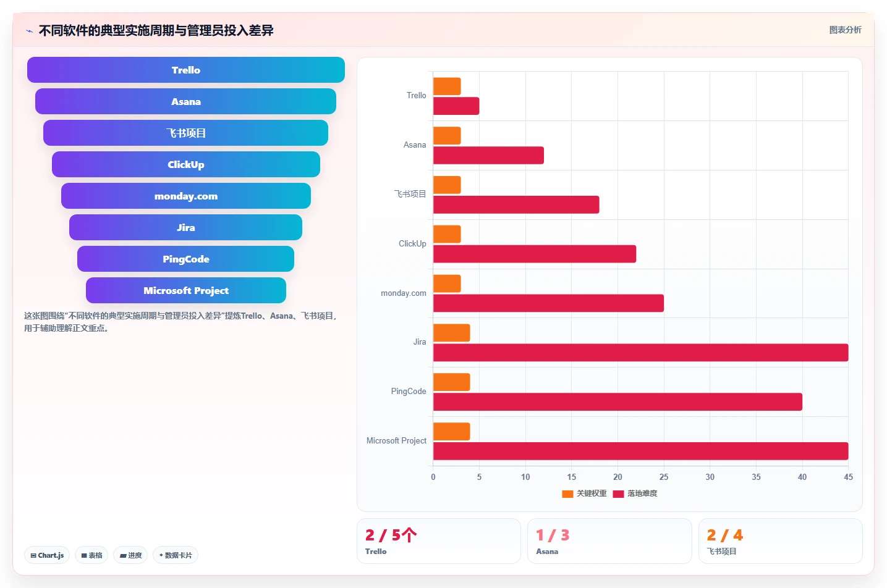The height and width of the screenshot is (588, 887).
Task: Click the red 飞书项目 bar in the chart
Action: coord(516,204)
